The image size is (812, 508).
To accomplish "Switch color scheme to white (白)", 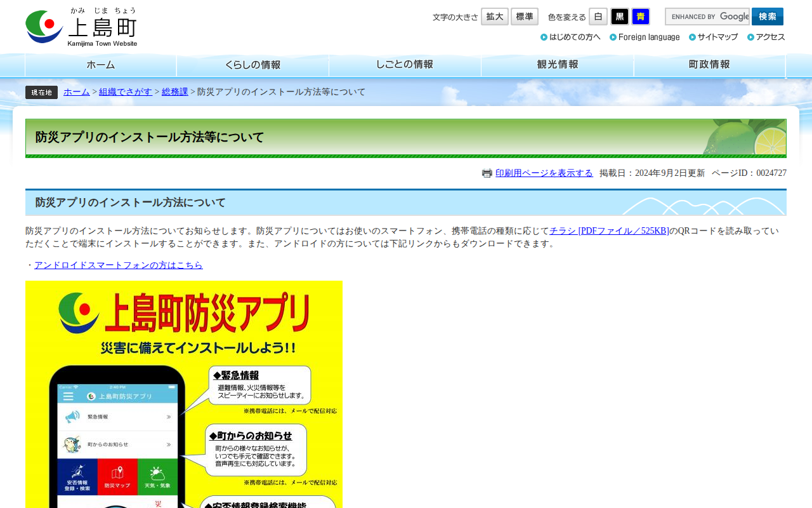I will pos(598,17).
